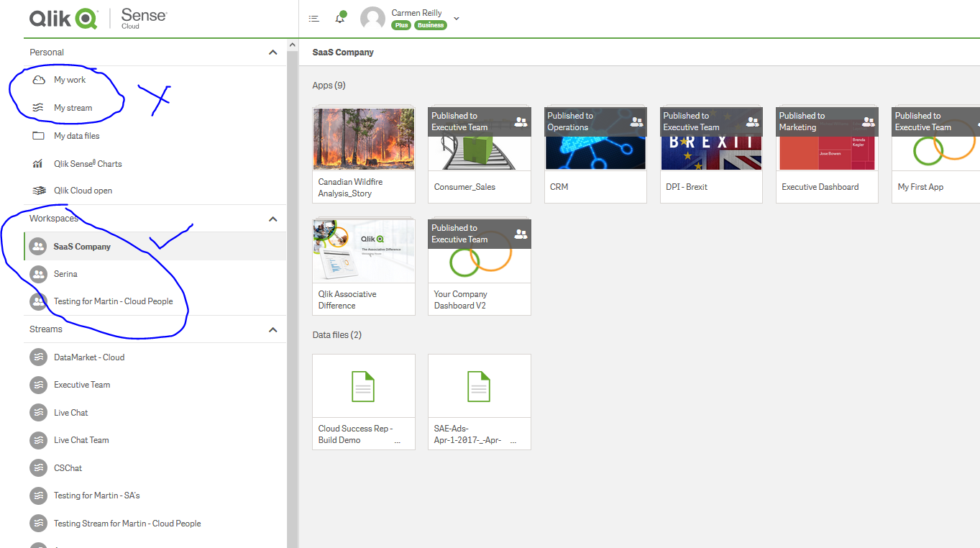
Task: Open Your Company Dashboard V2 app
Action: (480, 267)
